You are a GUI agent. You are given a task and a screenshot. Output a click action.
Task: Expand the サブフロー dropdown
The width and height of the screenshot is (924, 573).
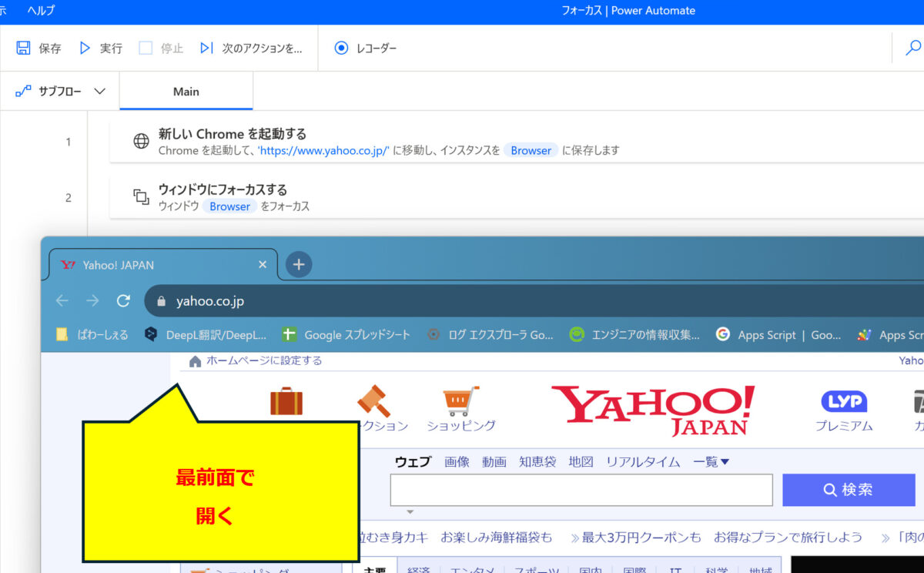tap(99, 90)
